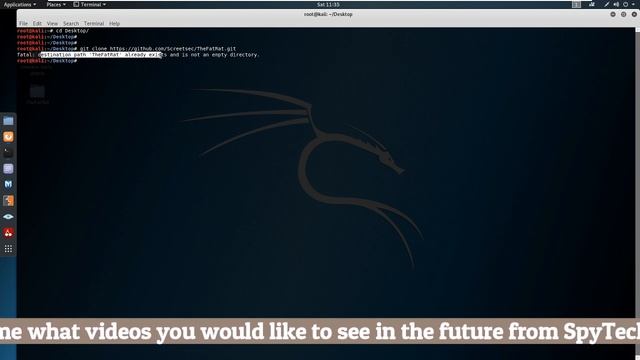Screen dimensions: 640x360
Task: Open the Files manager in the dock
Action: [8, 121]
